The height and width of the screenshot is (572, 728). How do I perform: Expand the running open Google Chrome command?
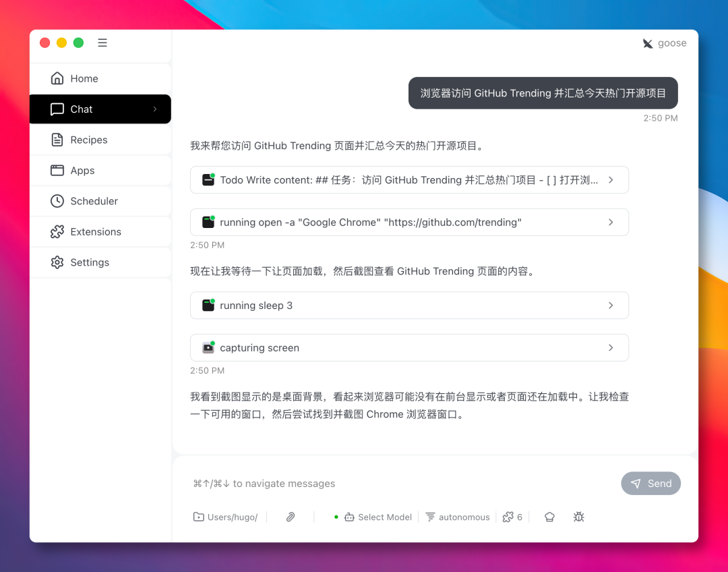pyautogui.click(x=409, y=223)
